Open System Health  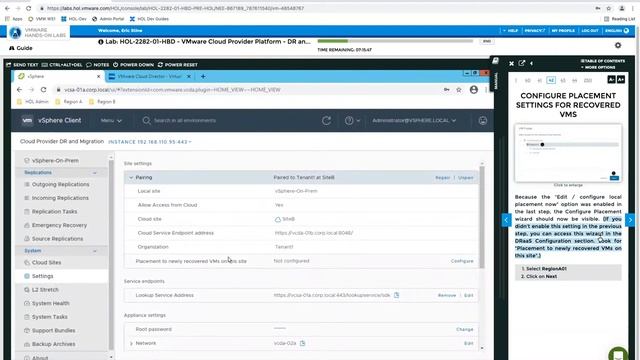click(51, 303)
